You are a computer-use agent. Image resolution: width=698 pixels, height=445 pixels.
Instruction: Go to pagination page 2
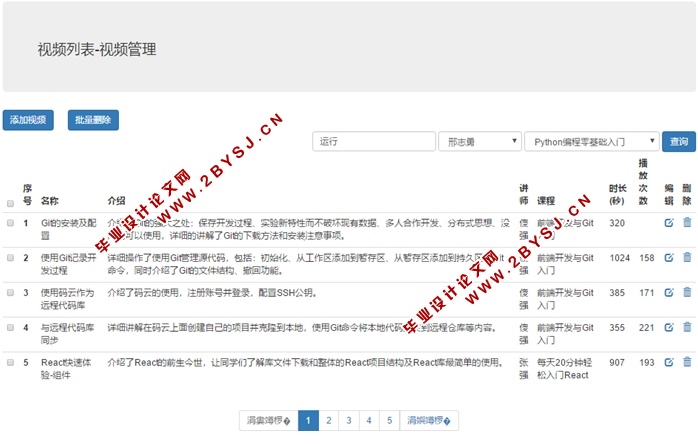tap(329, 420)
